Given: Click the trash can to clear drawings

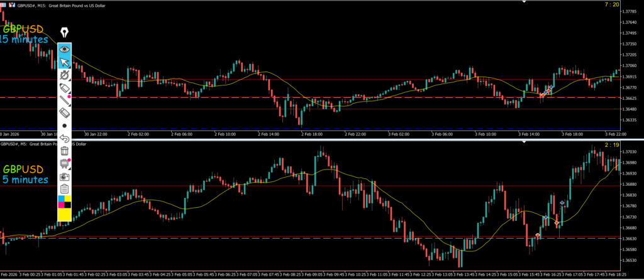Looking at the screenshot, I should tap(64, 151).
